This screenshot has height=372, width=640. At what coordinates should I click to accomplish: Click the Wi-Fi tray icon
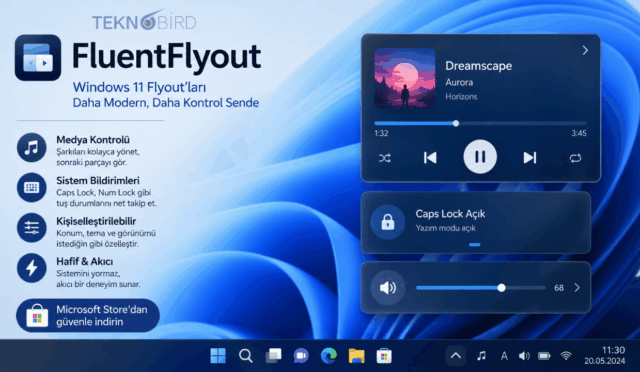(566, 356)
